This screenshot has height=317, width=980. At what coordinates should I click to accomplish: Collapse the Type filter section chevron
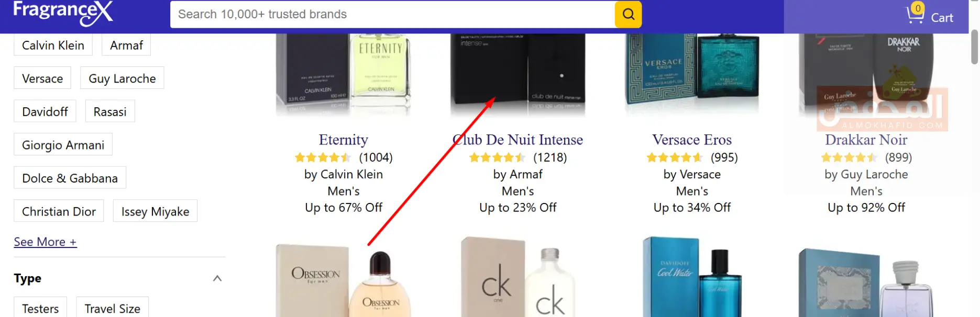[x=217, y=278]
